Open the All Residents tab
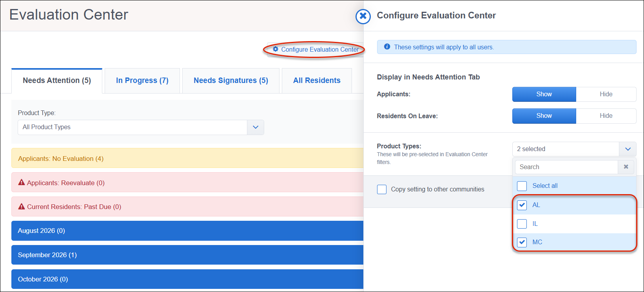 [317, 81]
